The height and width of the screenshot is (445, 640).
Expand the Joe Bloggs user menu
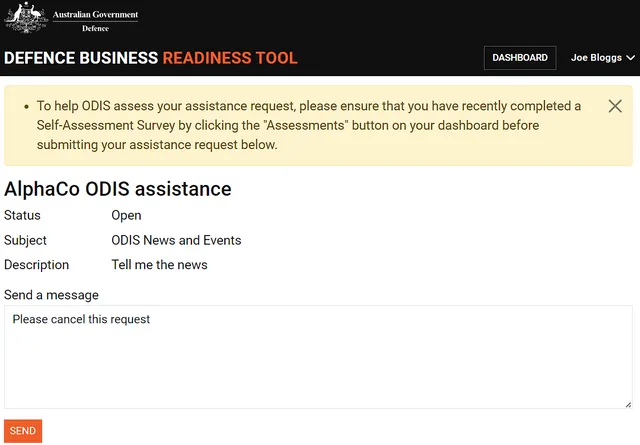tap(602, 58)
